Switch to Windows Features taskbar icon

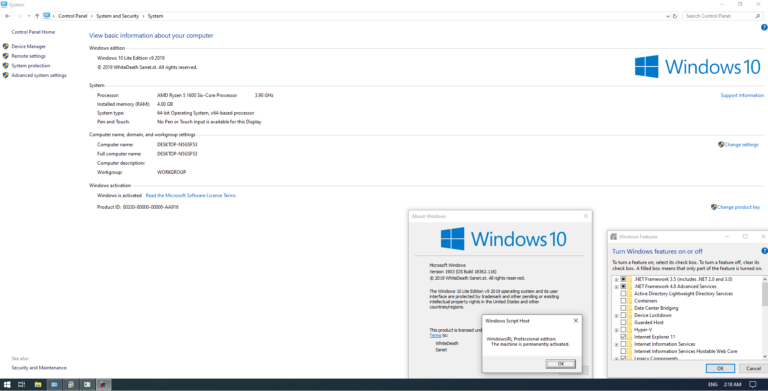[71, 385]
